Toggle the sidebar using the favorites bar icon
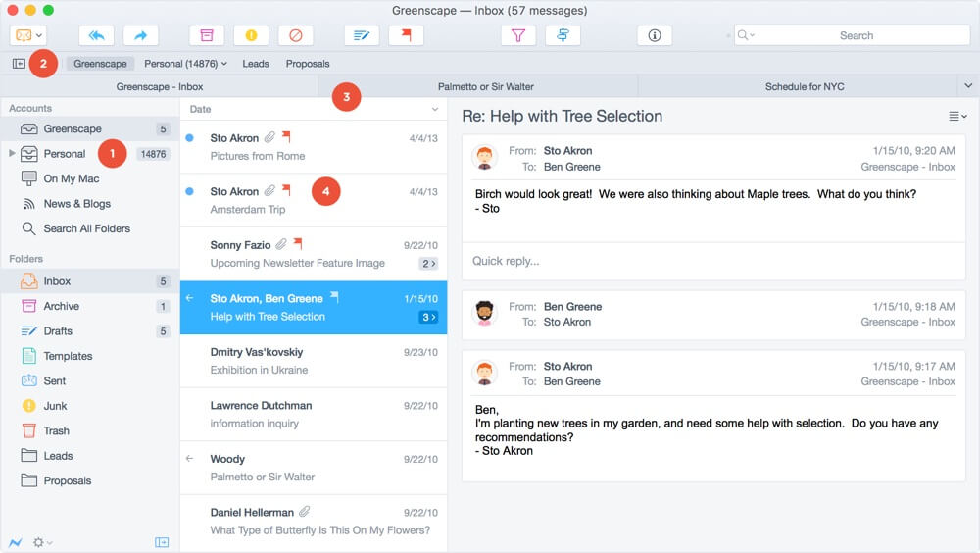 pyautogui.click(x=19, y=64)
